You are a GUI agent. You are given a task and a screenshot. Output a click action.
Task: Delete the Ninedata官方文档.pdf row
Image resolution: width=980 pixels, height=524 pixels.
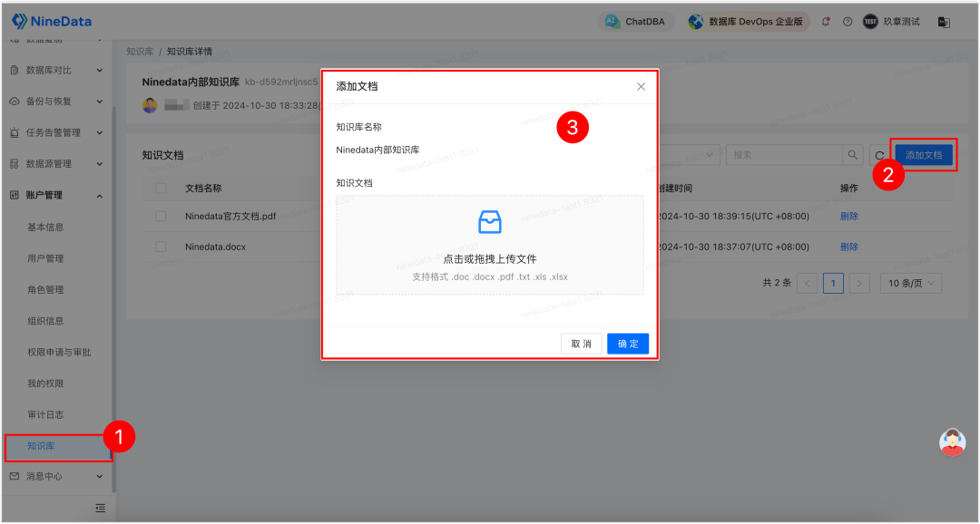coord(848,216)
